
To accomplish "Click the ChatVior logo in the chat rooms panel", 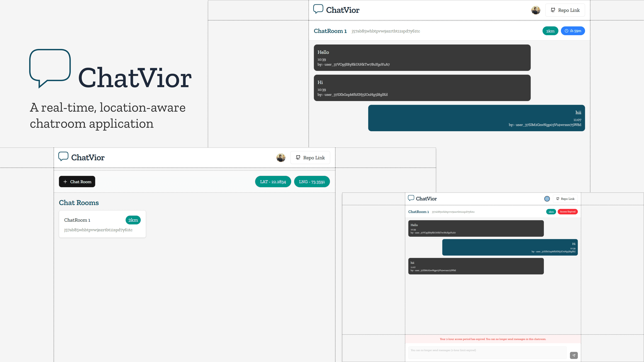I will pos(81,157).
